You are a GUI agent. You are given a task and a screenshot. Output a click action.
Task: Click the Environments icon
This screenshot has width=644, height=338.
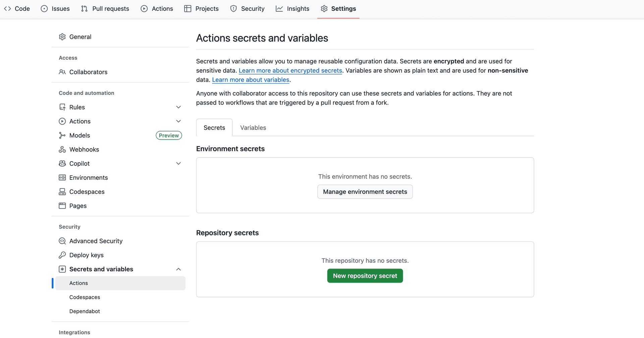click(62, 177)
